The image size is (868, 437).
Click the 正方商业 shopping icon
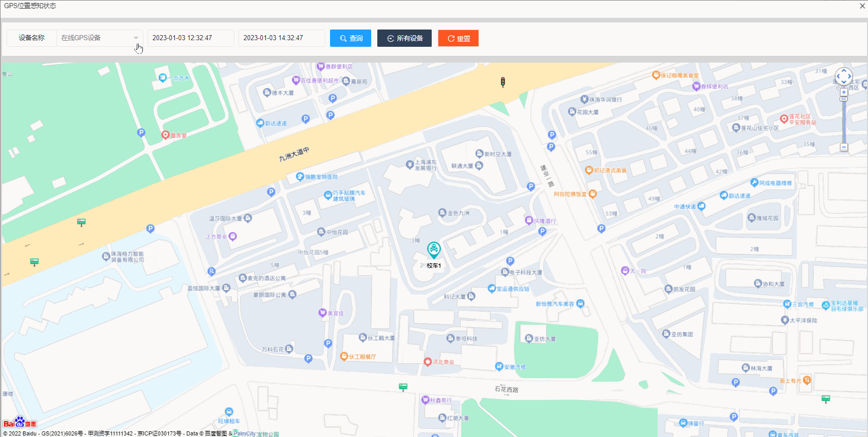click(x=233, y=237)
